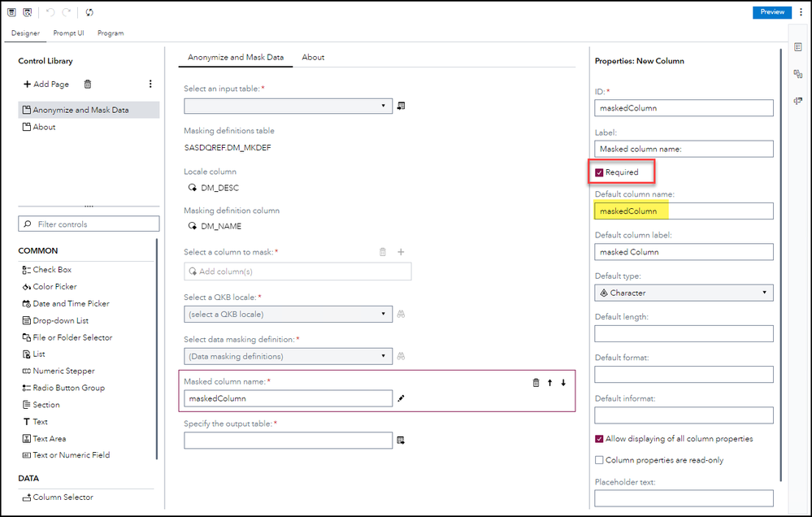Click the table browse icon beside input table
This screenshot has width=812, height=517.
401,106
